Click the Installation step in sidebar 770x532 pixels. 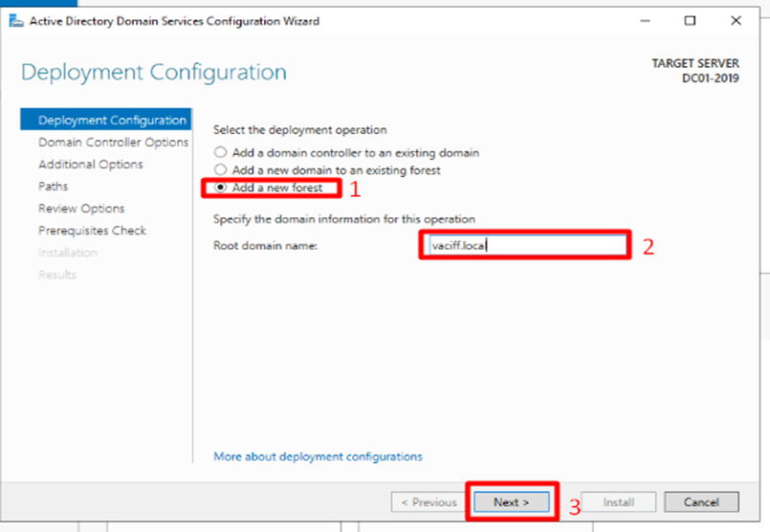67,253
